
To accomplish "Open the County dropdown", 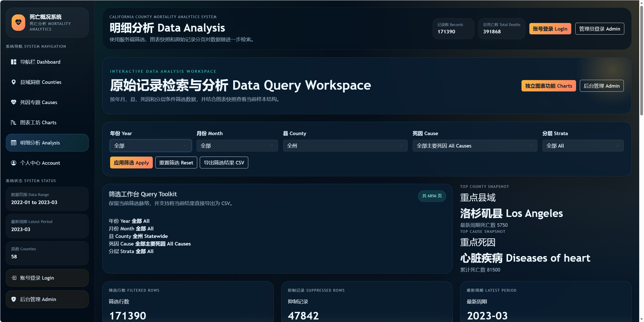I will pyautogui.click(x=345, y=146).
